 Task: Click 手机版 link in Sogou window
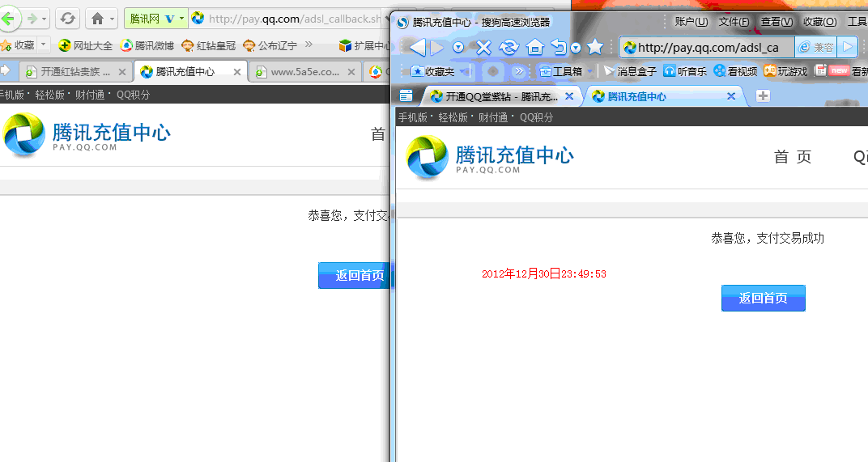pyautogui.click(x=412, y=117)
